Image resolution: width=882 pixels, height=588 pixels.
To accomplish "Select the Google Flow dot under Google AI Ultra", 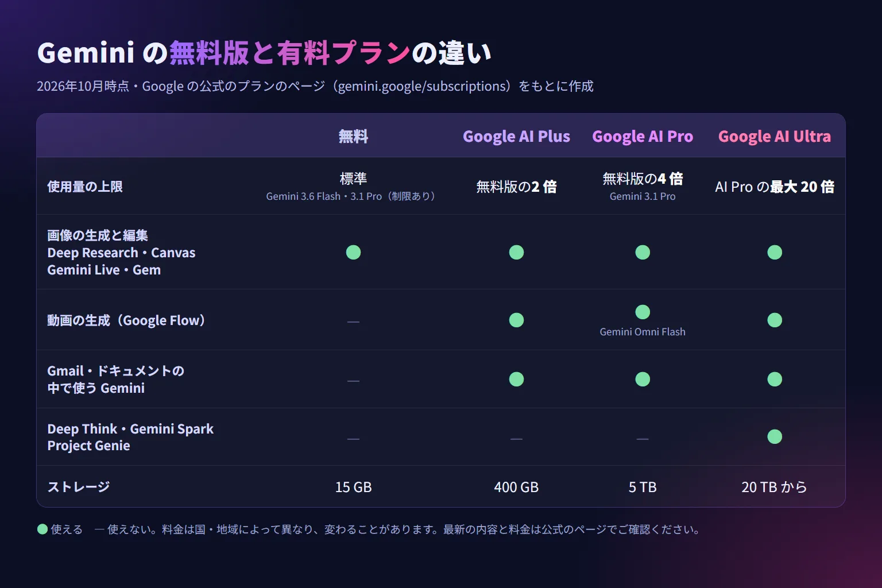I will [x=775, y=320].
